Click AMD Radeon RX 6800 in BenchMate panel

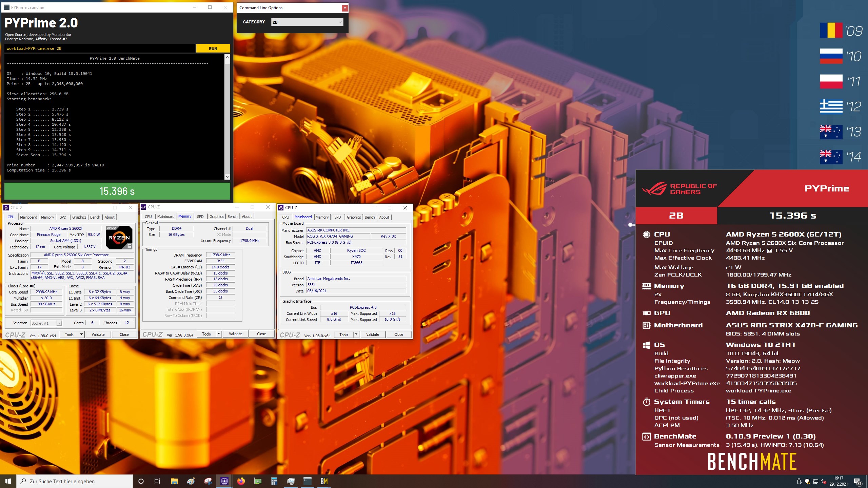(768, 313)
